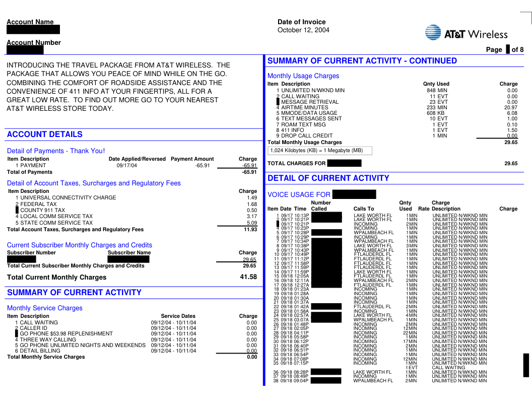532x411 pixels.
Task: Click the Kilobytes to Megabyte conversion box
Action: point(319,151)
